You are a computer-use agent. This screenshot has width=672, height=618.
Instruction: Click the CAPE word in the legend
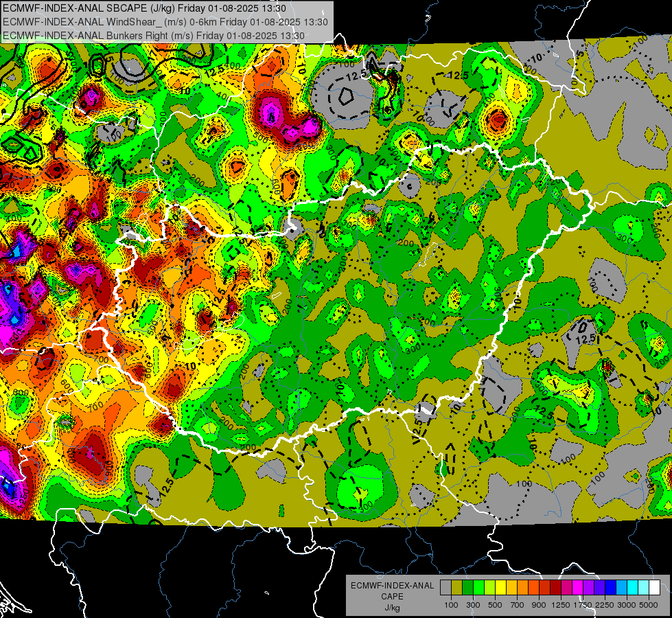[392, 597]
